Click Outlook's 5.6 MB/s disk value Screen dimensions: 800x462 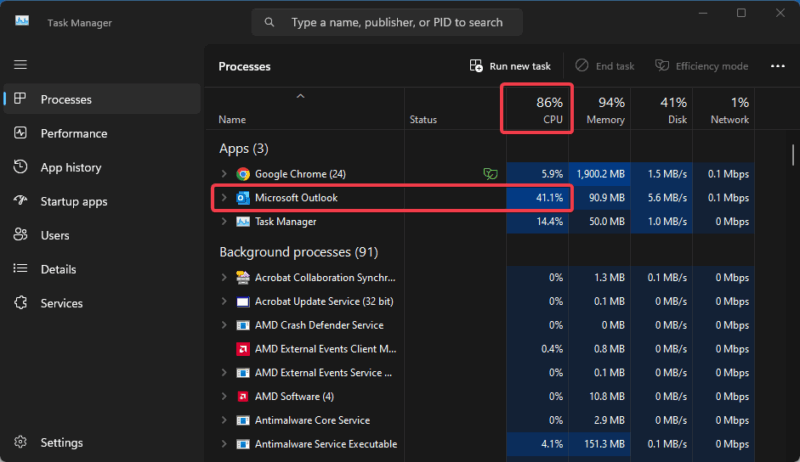click(x=662, y=198)
